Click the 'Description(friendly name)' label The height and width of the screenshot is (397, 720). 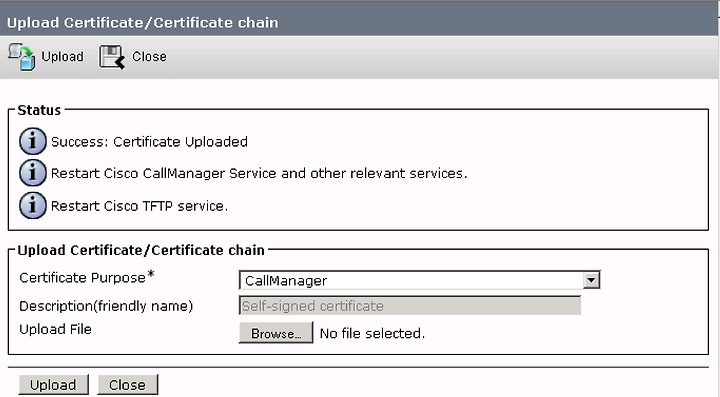point(106,306)
